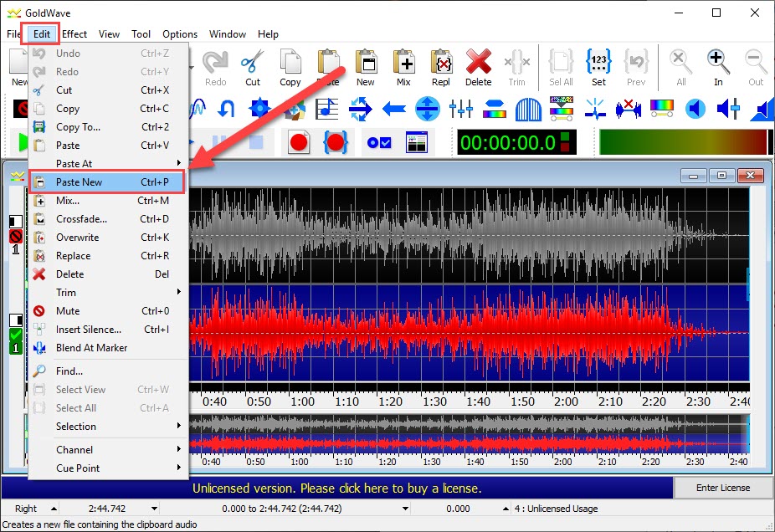The width and height of the screenshot is (775, 532).
Task: Toggle Mute in the Edit menu
Action: [71, 310]
